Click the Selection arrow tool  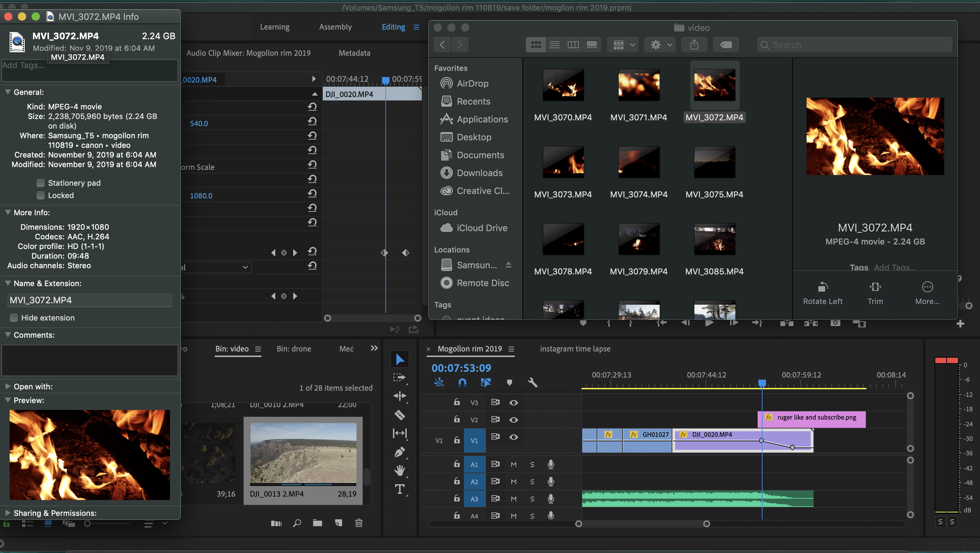pos(400,359)
